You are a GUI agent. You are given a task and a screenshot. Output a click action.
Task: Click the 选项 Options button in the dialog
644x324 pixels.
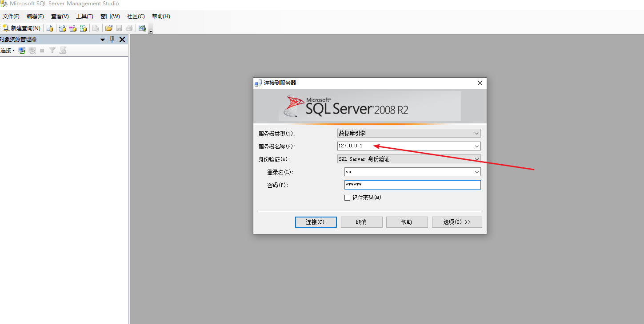tap(457, 222)
